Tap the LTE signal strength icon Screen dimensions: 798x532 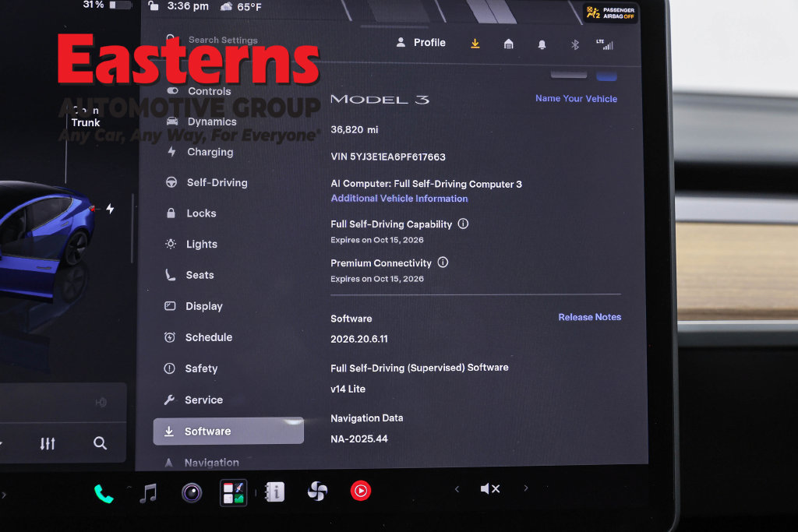[605, 44]
